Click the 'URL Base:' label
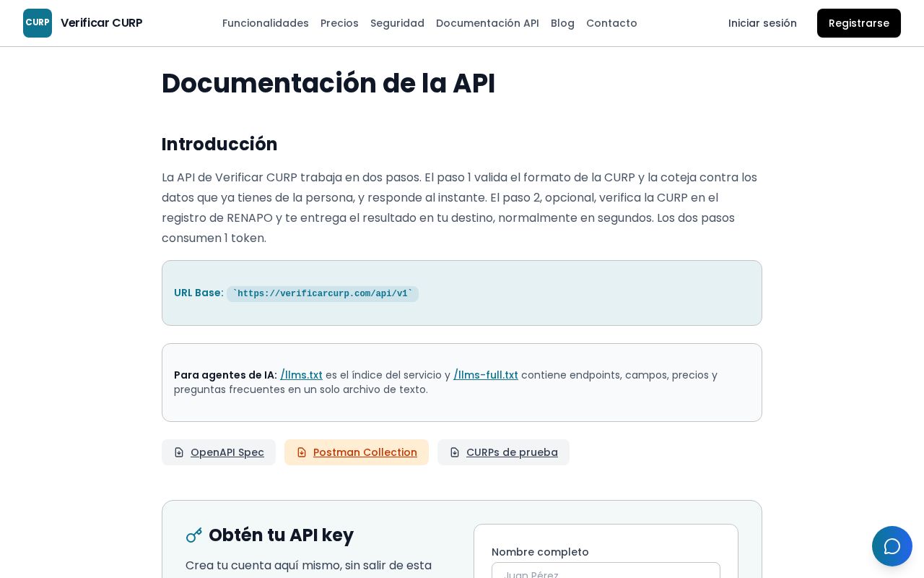924x578 pixels. click(199, 293)
